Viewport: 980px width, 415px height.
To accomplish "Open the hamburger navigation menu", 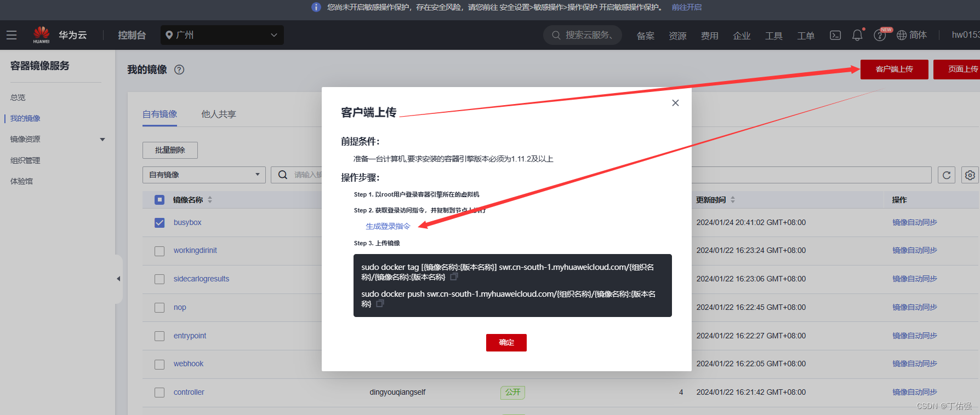I will click(x=12, y=35).
